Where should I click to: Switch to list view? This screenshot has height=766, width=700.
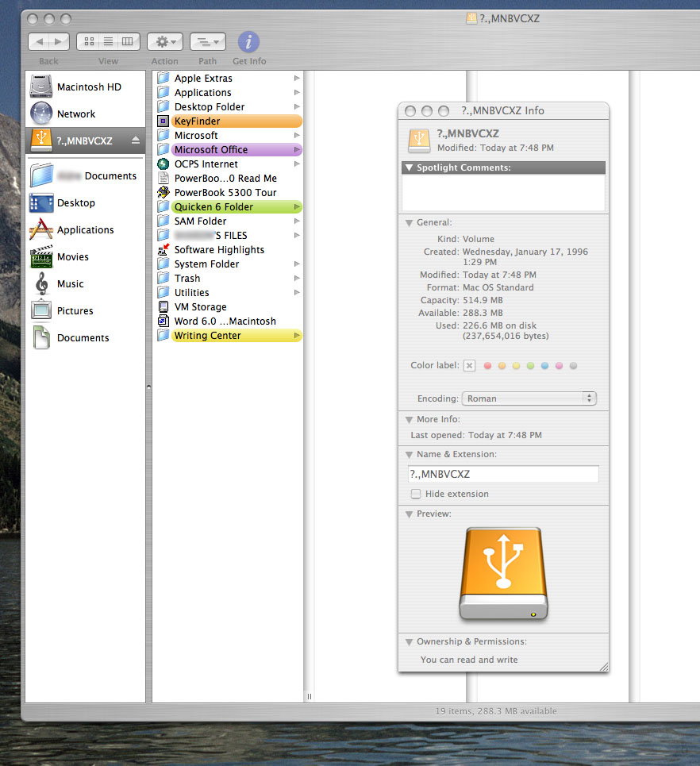click(x=108, y=42)
